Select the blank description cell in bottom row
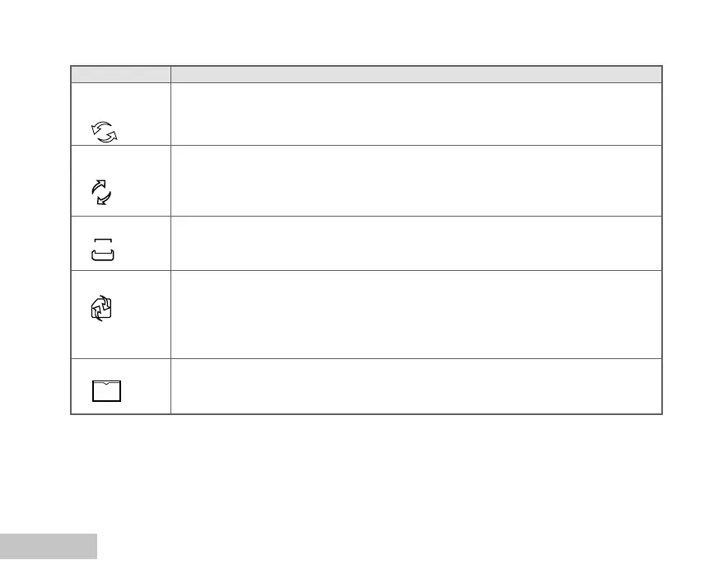 click(x=416, y=385)
